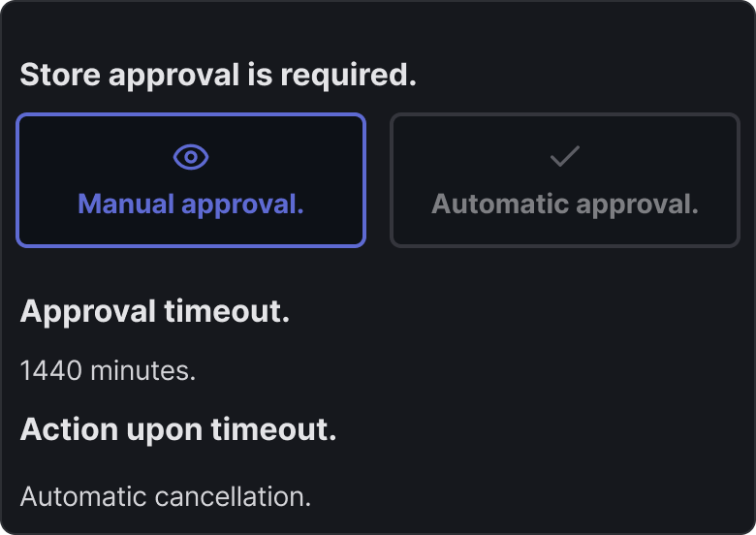Click the word 'cancellation' at the bottom

point(231,497)
